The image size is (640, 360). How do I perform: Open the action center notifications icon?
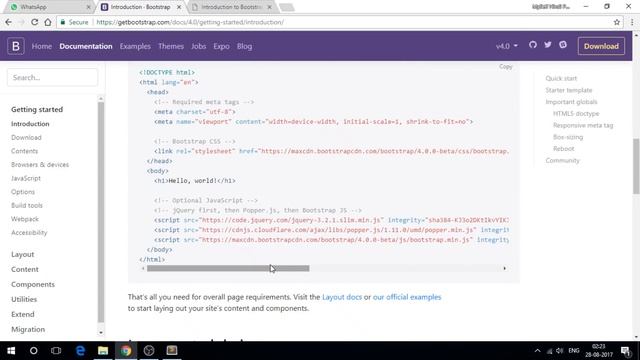tap(625, 351)
